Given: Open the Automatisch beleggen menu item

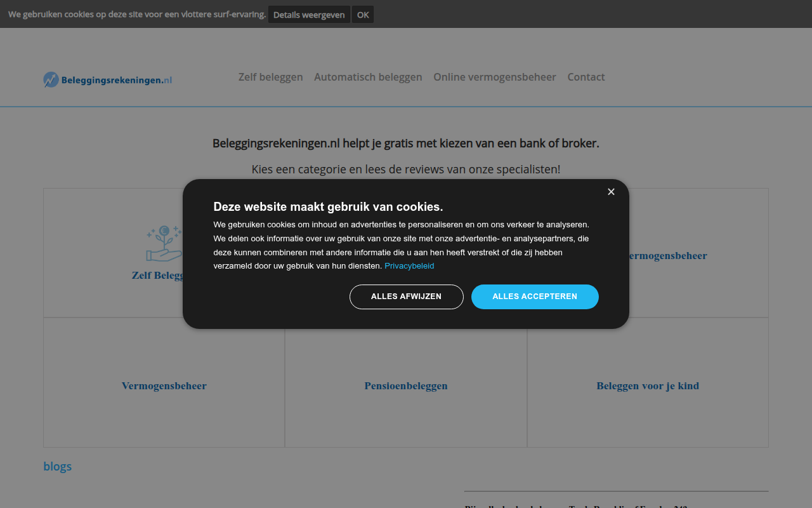Looking at the screenshot, I should (368, 77).
